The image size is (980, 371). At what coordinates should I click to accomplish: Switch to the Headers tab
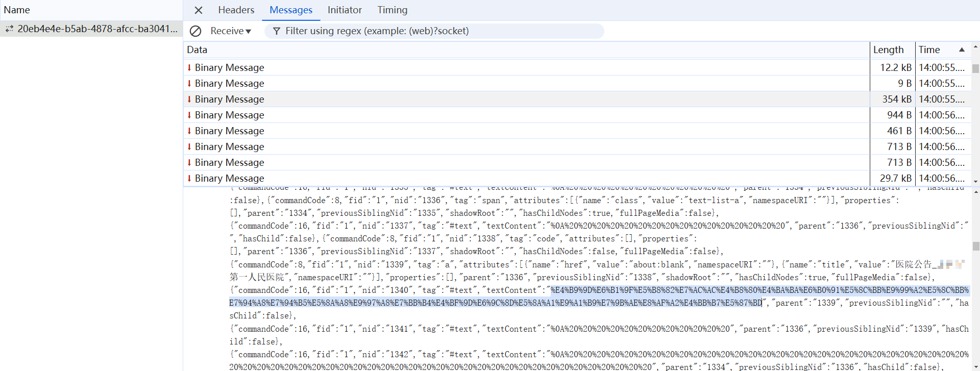pyautogui.click(x=236, y=10)
